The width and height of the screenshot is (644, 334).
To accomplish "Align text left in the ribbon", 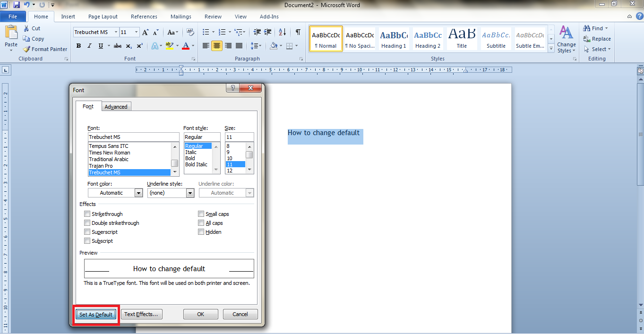I will pyautogui.click(x=206, y=46).
